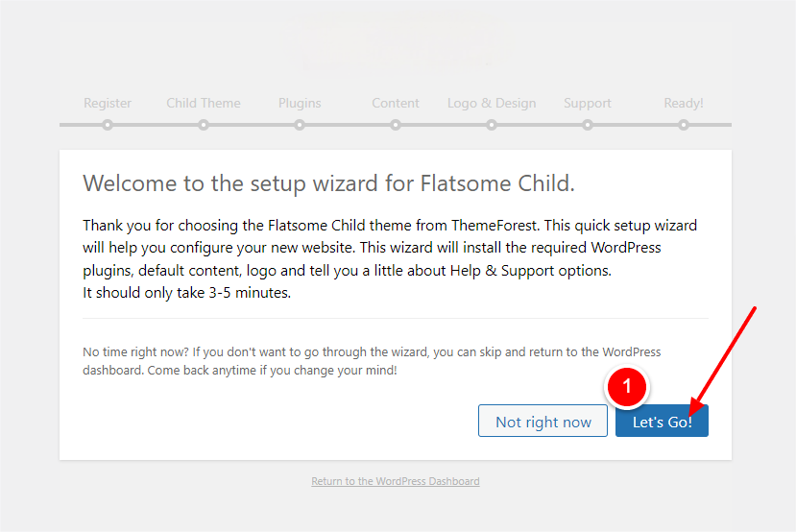Open Return to the WordPress Dashboard link
Screen dimensions: 796x532
[396, 481]
